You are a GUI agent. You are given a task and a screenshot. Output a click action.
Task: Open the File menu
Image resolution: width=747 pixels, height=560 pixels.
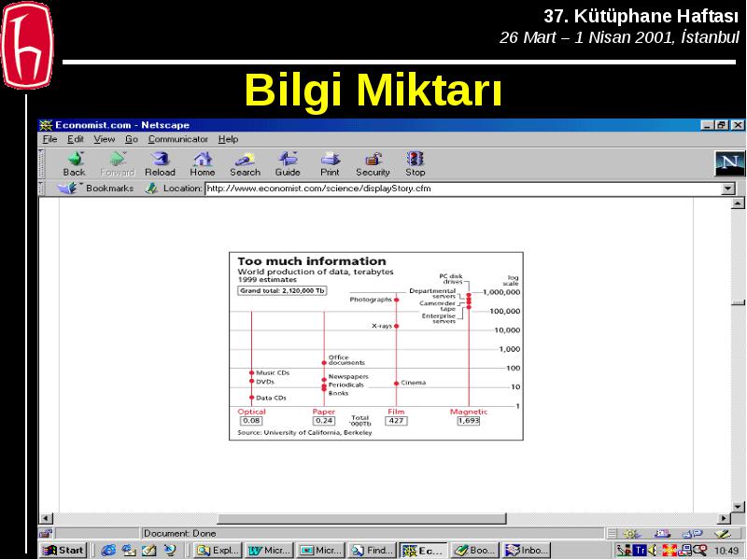coord(49,139)
